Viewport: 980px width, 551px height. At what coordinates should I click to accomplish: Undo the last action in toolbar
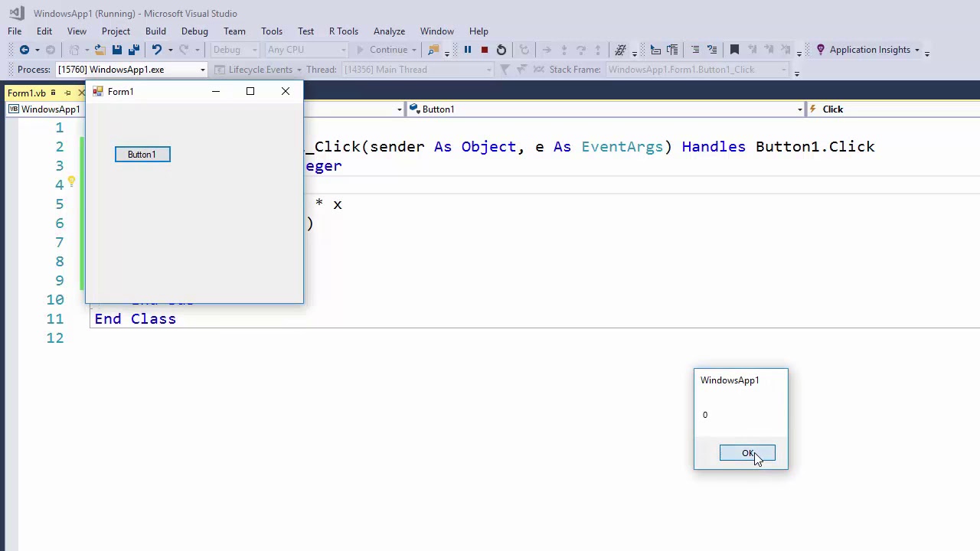pyautogui.click(x=156, y=50)
